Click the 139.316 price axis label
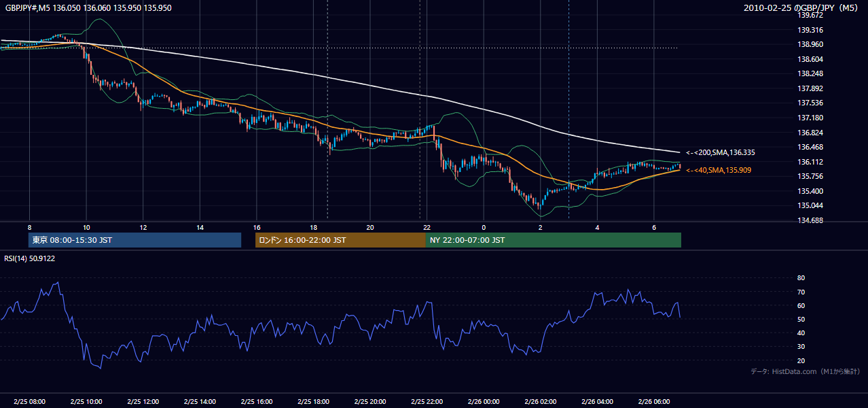The height and width of the screenshot is (408, 868). [811, 30]
